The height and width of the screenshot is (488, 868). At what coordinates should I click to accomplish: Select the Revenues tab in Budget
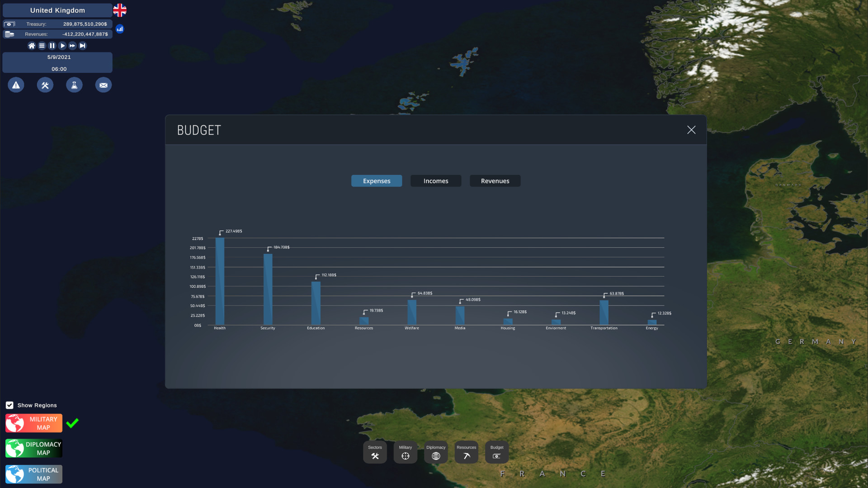tap(495, 181)
